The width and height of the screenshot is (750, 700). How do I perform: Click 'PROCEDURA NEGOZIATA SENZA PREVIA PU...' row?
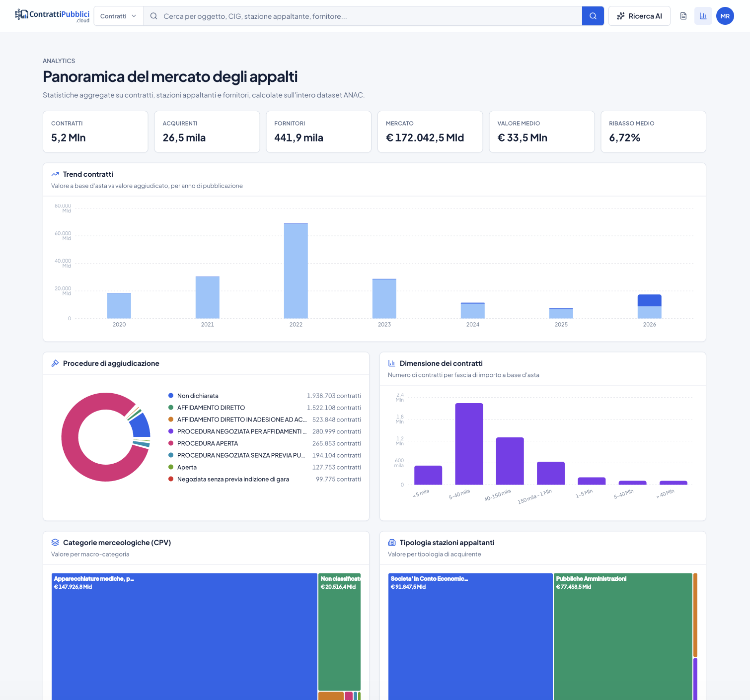[x=265, y=455]
